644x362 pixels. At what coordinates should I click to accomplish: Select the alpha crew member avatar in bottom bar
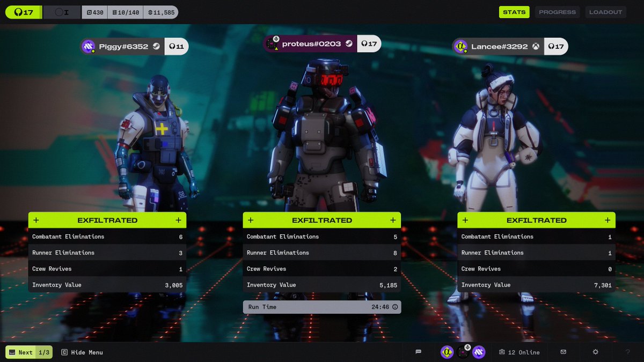[x=447, y=352]
